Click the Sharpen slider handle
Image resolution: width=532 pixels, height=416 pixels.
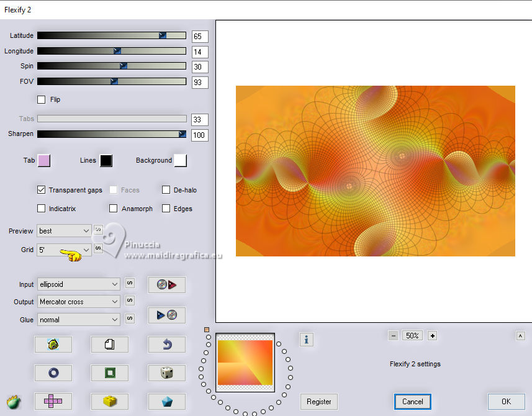pyautogui.click(x=183, y=134)
